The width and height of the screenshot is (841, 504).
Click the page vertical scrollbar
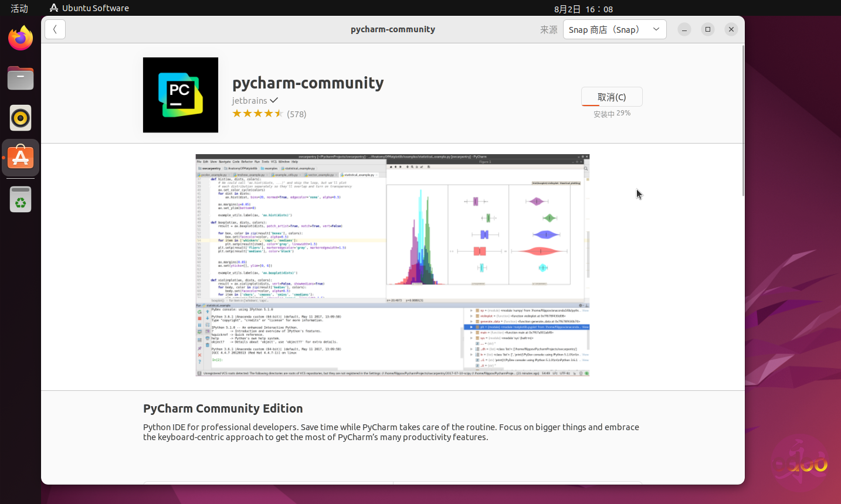tap(743, 120)
